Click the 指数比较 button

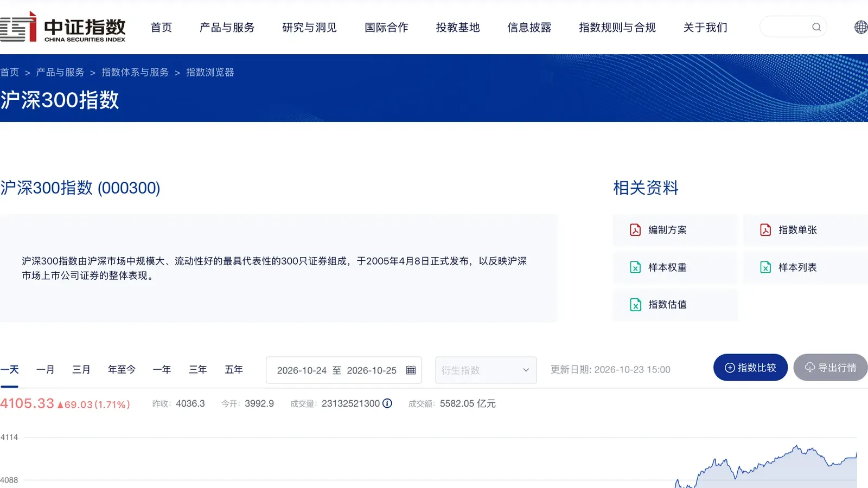point(750,368)
